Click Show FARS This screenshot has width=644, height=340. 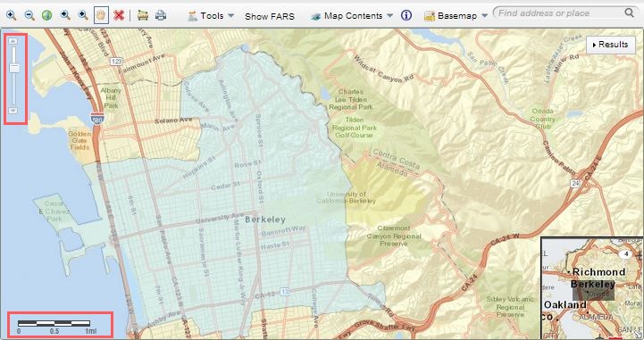coord(270,16)
